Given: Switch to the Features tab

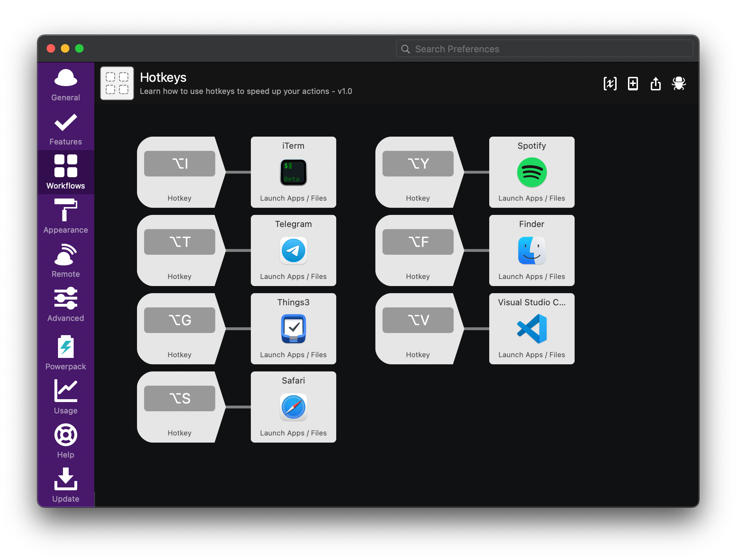Looking at the screenshot, I should click(65, 130).
